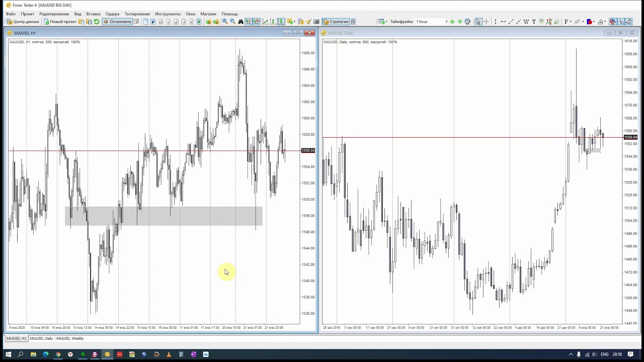This screenshot has width=644, height=362.
Task: Select the vertical line drawing tool
Action: (x=496, y=22)
